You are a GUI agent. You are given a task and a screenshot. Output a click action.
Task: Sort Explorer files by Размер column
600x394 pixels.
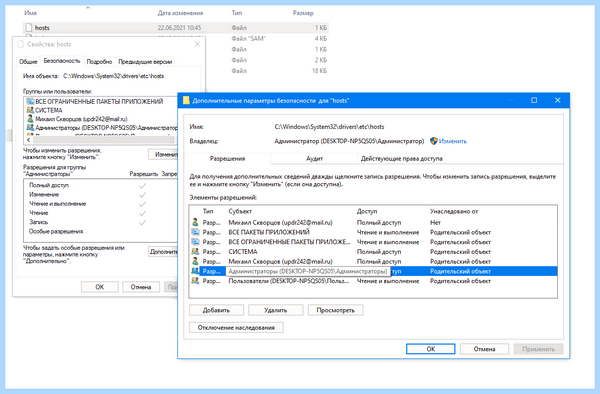[303, 13]
